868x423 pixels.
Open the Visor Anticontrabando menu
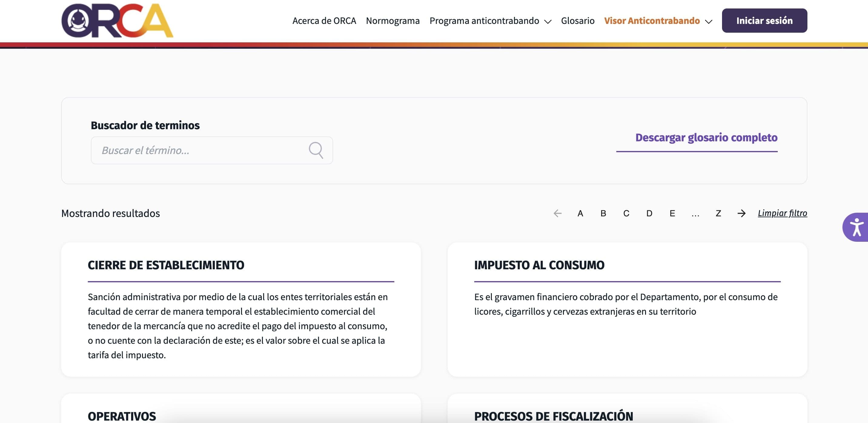(x=652, y=21)
